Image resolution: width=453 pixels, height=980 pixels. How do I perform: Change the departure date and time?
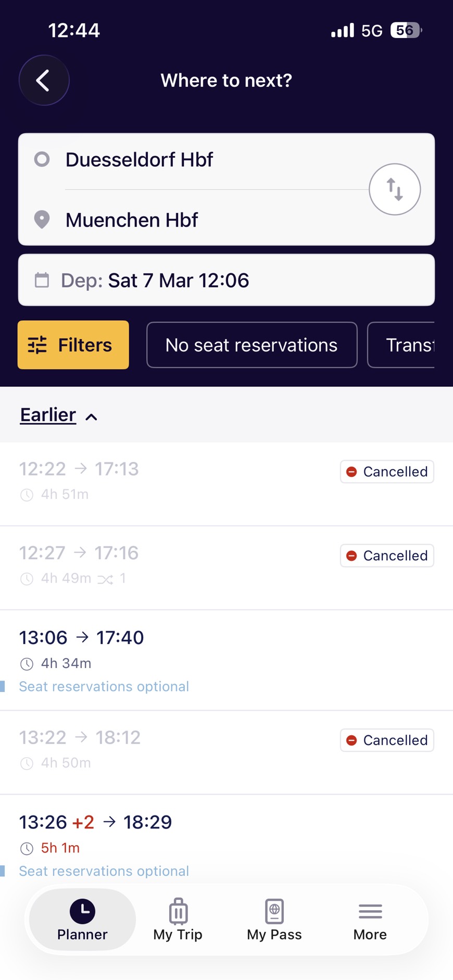pos(227,280)
